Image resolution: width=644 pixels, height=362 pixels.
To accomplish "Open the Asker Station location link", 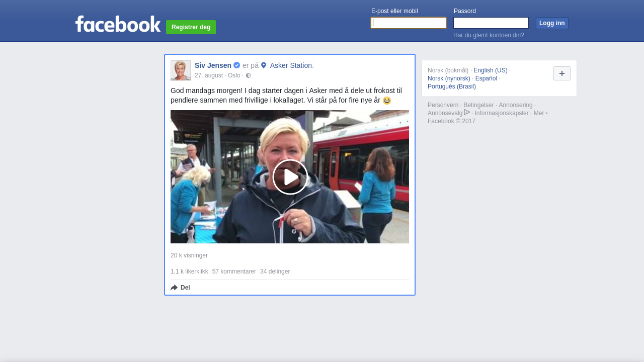I will [291, 65].
